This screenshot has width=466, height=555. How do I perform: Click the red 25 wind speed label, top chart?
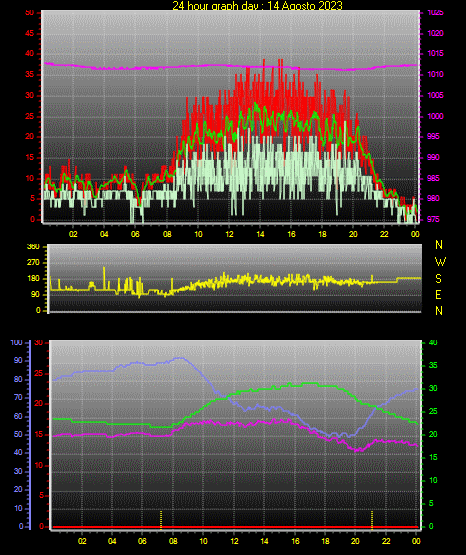pos(30,116)
